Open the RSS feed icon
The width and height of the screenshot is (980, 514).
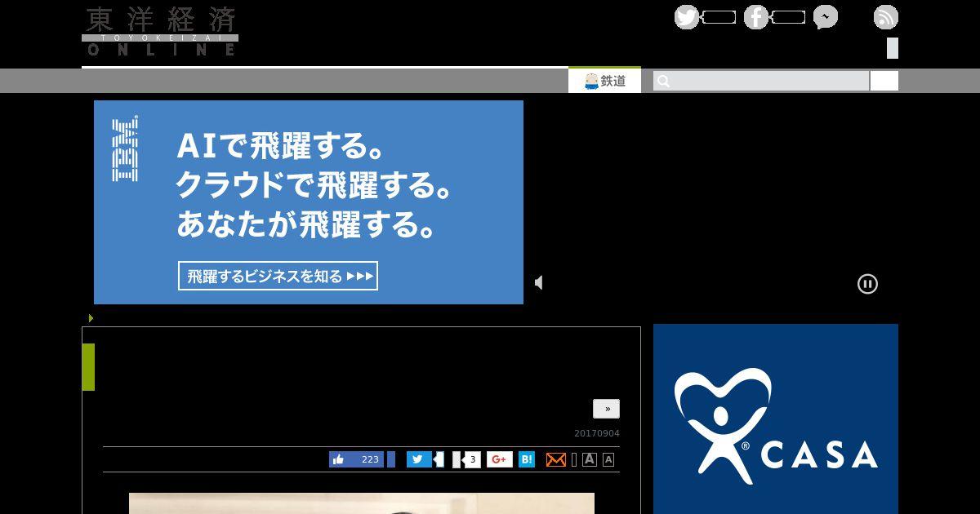point(886,17)
